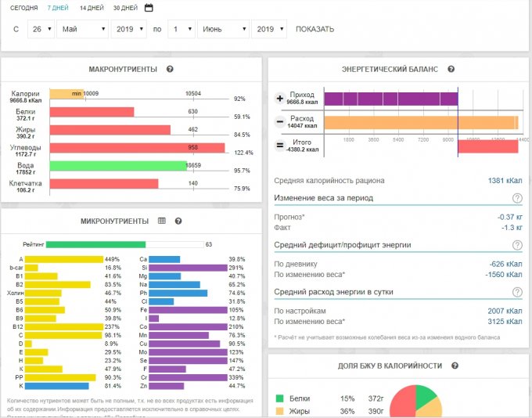Click plus icon beside Приход
This screenshot has height=418, width=532.
280,99
